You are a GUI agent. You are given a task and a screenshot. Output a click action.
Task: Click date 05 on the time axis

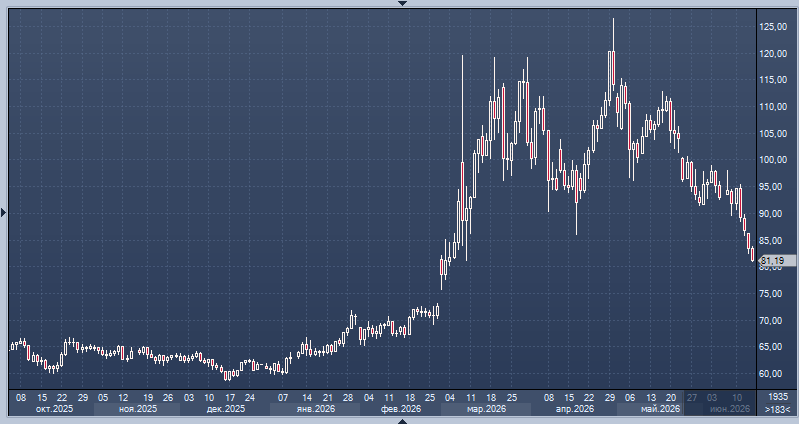103,398
